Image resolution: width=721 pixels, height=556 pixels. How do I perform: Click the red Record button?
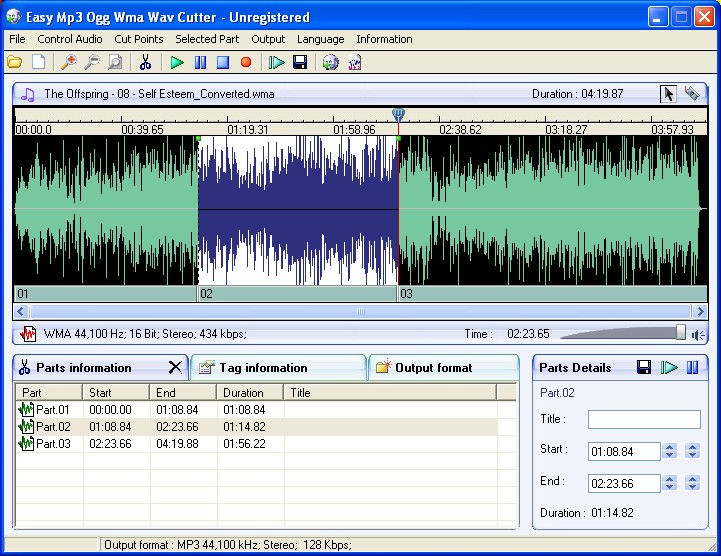click(x=245, y=62)
